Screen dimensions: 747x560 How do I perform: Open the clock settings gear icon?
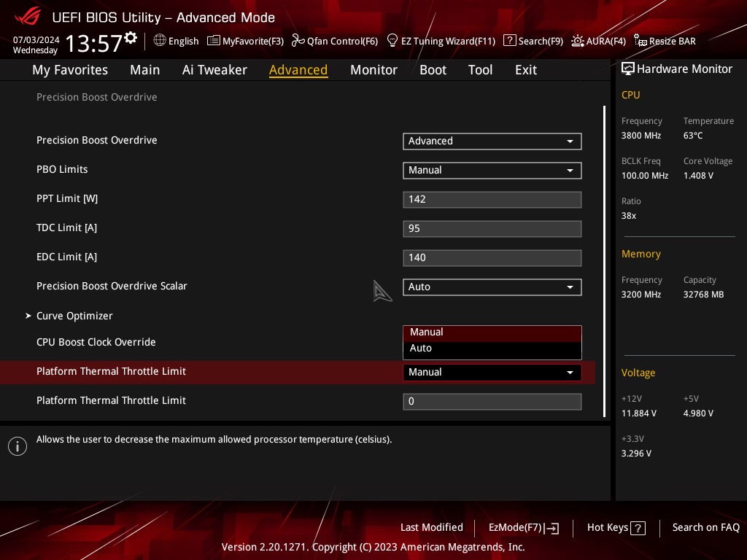(131, 38)
